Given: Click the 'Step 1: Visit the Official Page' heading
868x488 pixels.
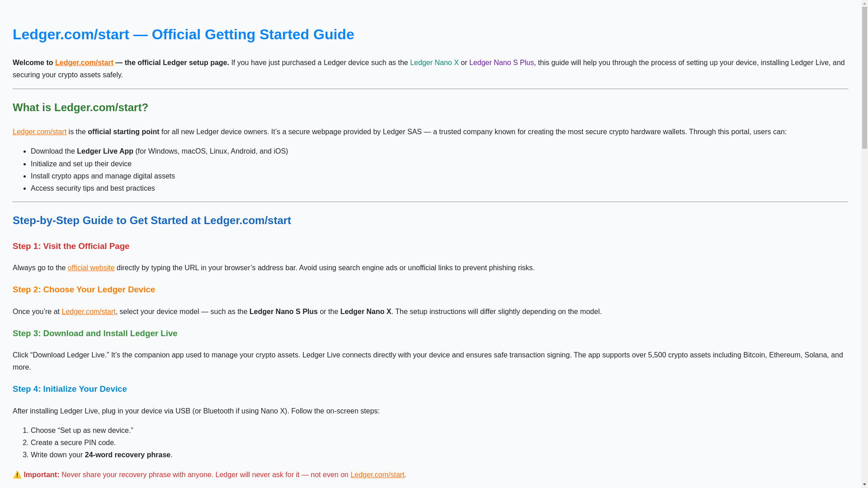Looking at the screenshot, I should coord(71,246).
